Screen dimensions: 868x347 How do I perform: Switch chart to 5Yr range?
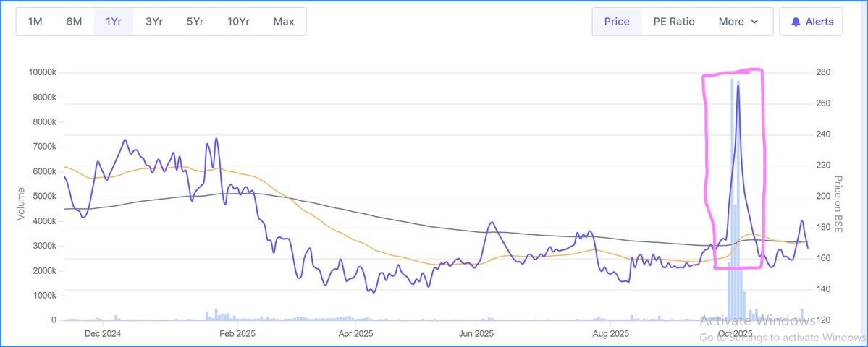coord(194,22)
